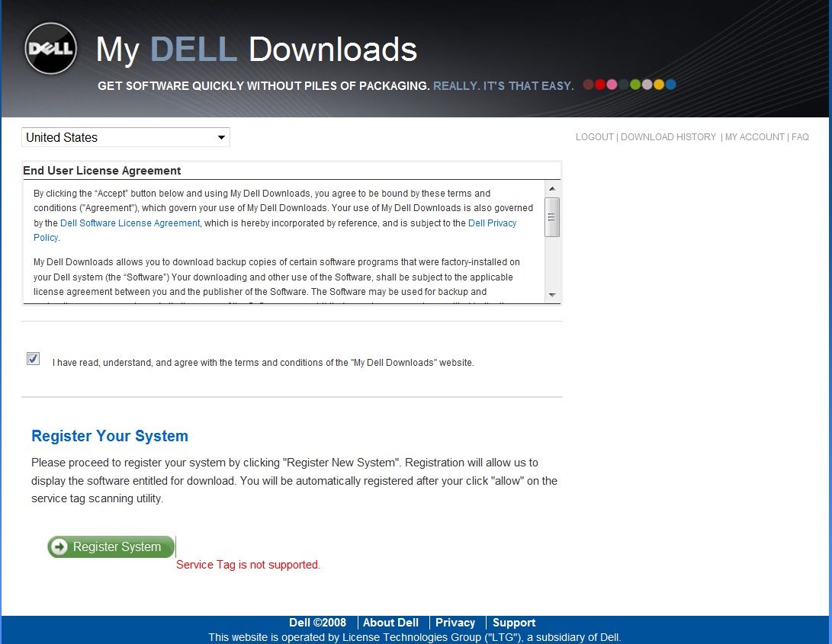Click the LOGOUT link
Screen dimensions: 832x644
point(594,137)
